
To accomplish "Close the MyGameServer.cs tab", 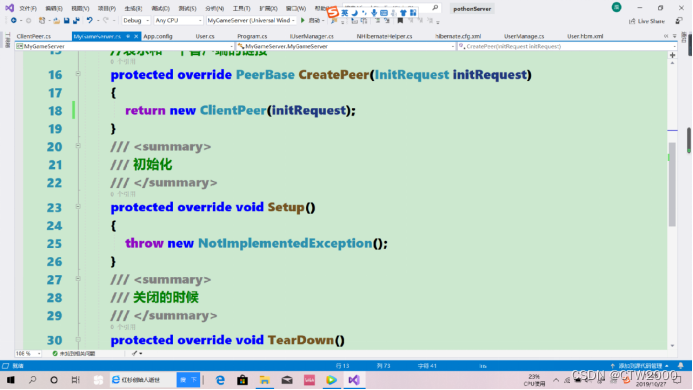I will point(136,36).
